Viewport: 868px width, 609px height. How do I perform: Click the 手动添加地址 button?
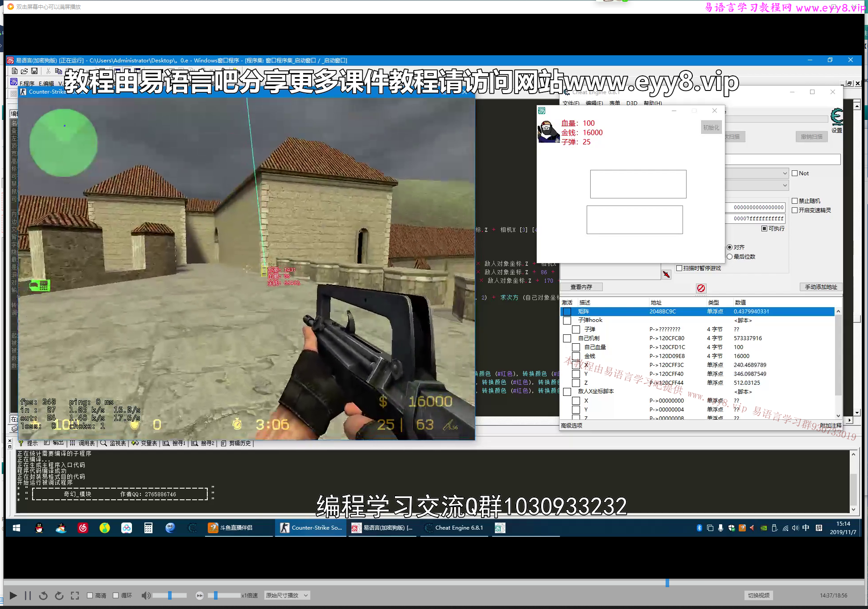pos(821,287)
